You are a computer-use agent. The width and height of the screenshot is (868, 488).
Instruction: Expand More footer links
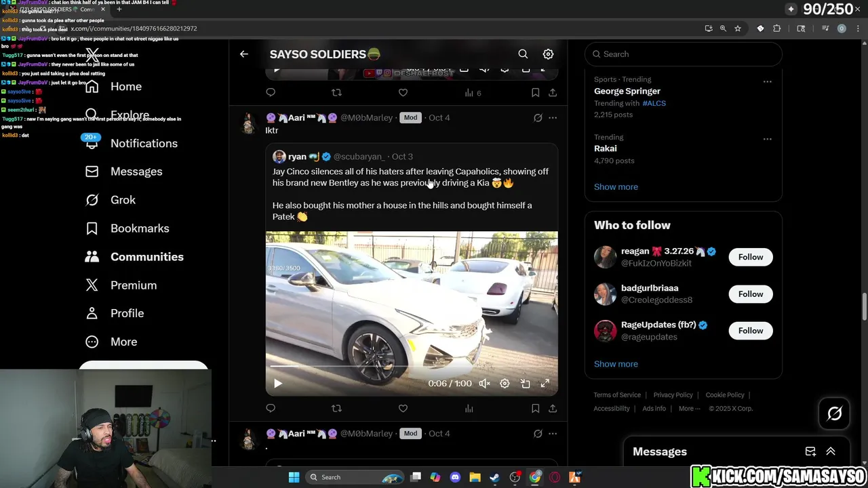[690, 409]
